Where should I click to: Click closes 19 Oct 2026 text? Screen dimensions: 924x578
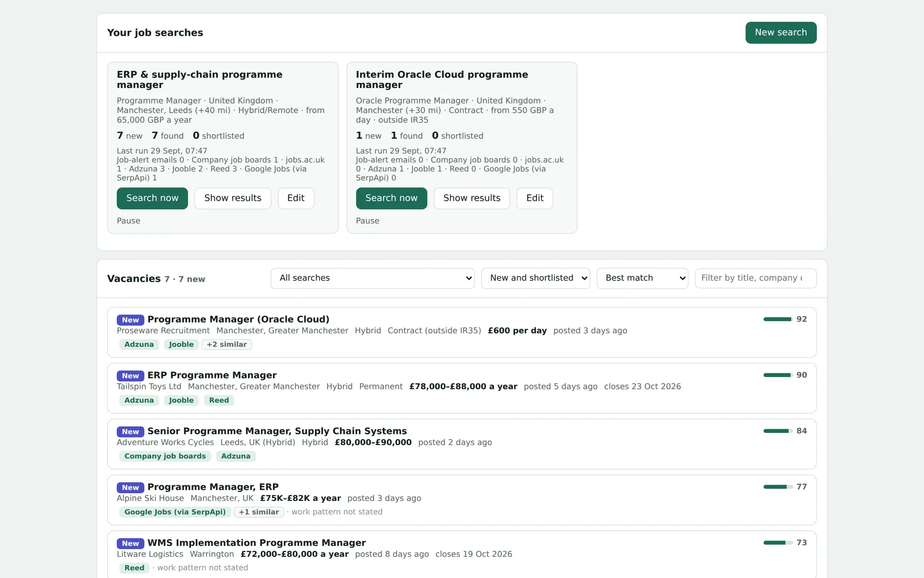(474, 554)
